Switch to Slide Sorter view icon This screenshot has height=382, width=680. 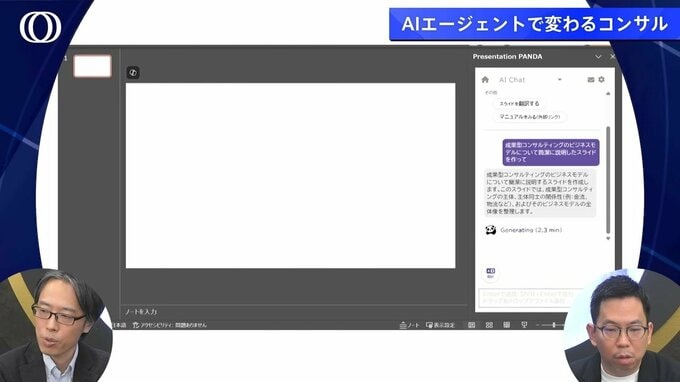click(489, 325)
